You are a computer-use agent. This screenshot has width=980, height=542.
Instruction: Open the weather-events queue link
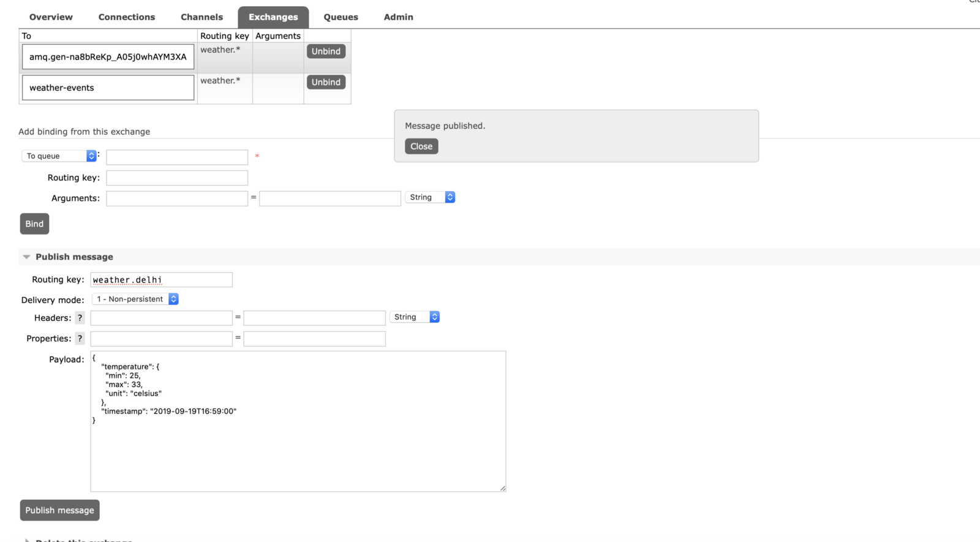[x=62, y=88]
